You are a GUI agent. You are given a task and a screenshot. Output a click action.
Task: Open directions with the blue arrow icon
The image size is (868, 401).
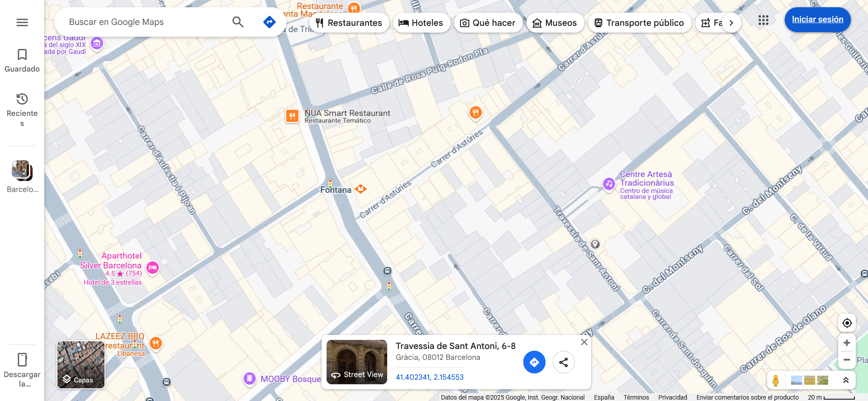click(x=270, y=22)
